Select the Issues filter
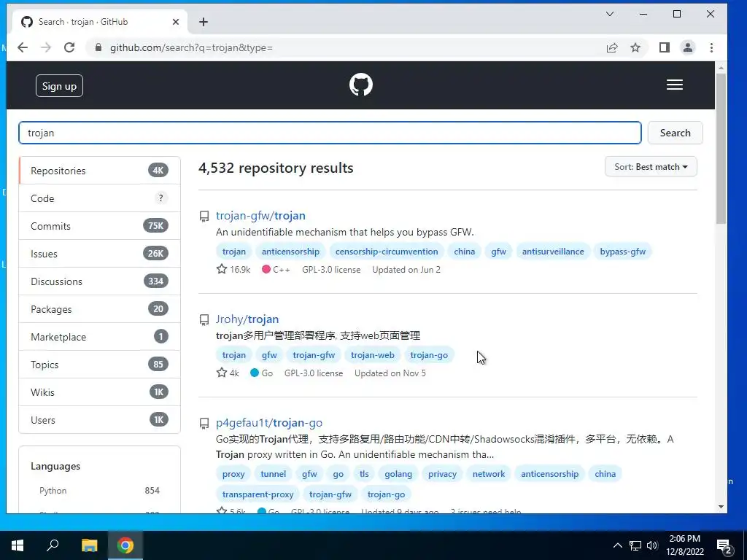The width and height of the screenshot is (747, 560). coord(99,253)
